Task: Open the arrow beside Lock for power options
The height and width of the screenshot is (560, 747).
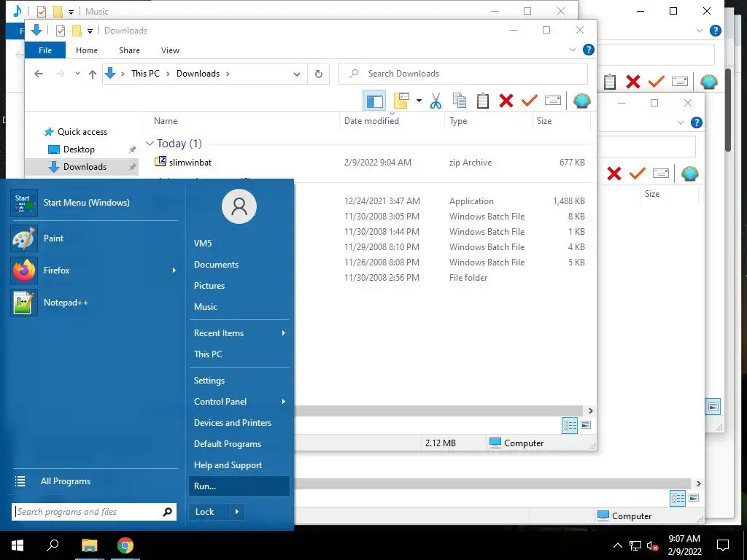Action: [x=237, y=512]
